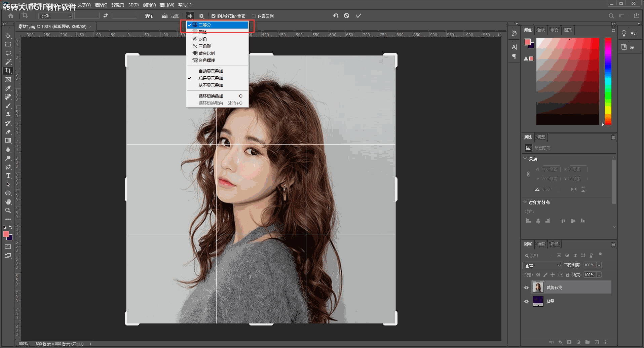This screenshot has width=644, height=348.
Task: Open the 正常 blend mode dropdown
Action: pyautogui.click(x=542, y=265)
